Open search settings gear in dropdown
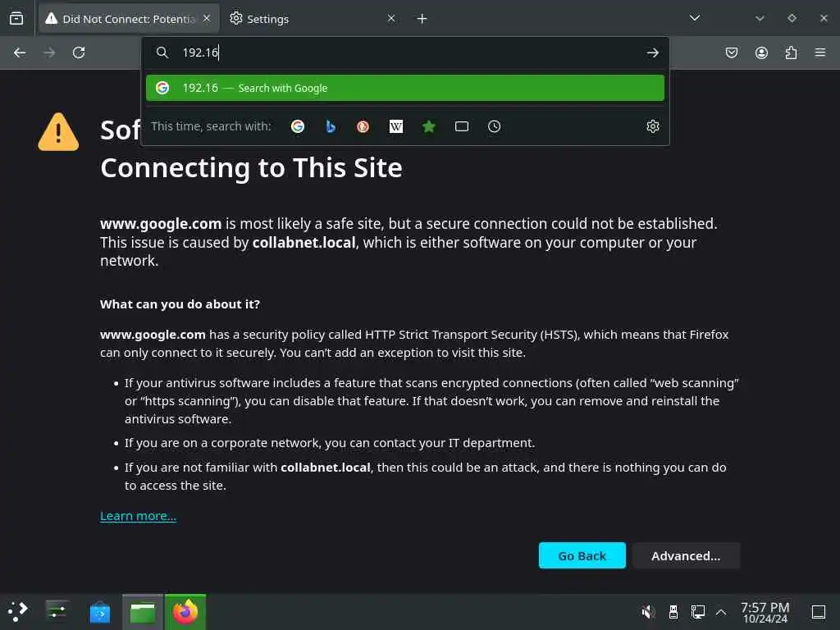This screenshot has height=630, width=840. (x=652, y=126)
